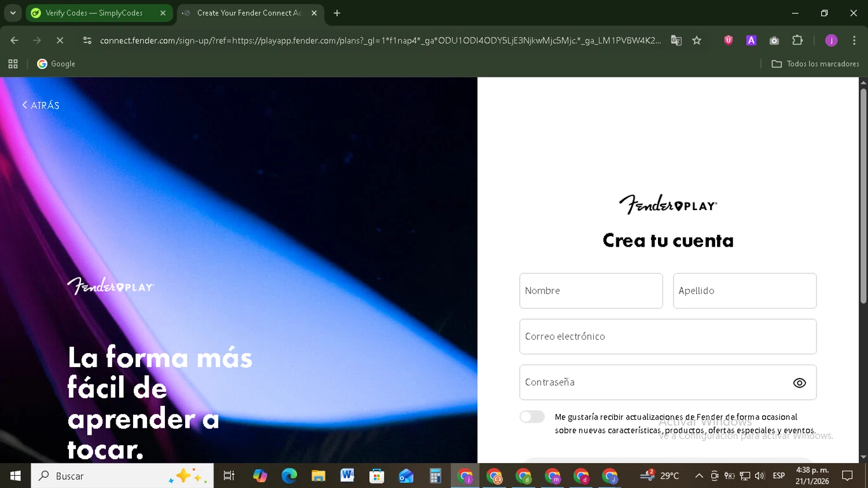Click the scrollbar down arrow
This screenshot has width=868, height=488.
[x=863, y=457]
